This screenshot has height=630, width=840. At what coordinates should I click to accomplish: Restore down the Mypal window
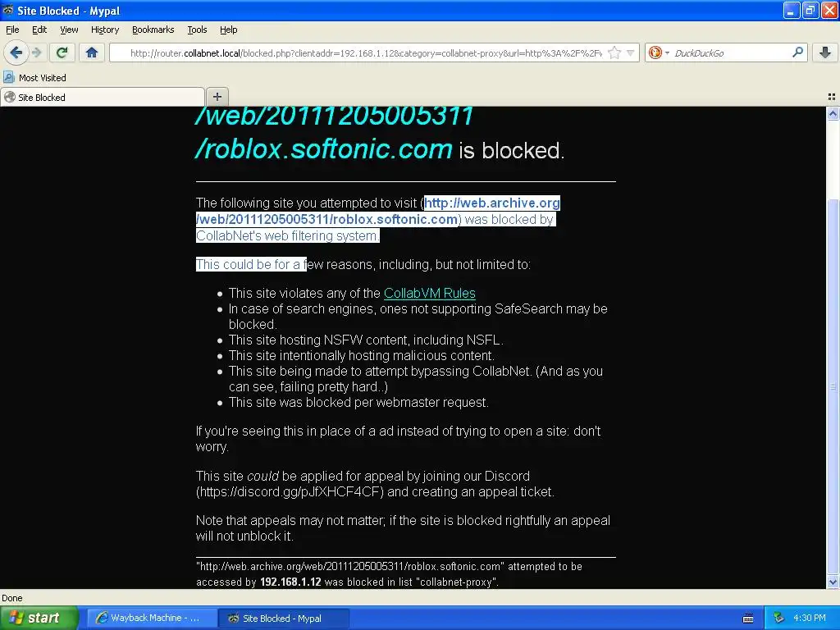[x=810, y=10]
